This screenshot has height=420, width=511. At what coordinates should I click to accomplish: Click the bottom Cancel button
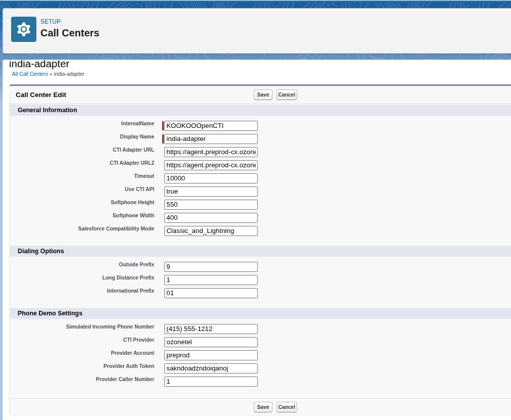[x=287, y=407]
